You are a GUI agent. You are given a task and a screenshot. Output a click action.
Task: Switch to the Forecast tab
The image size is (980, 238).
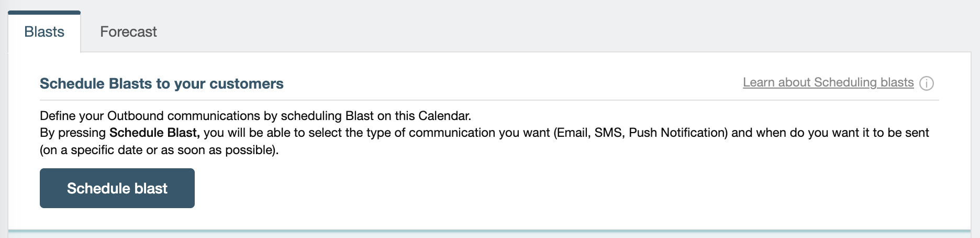(x=128, y=32)
